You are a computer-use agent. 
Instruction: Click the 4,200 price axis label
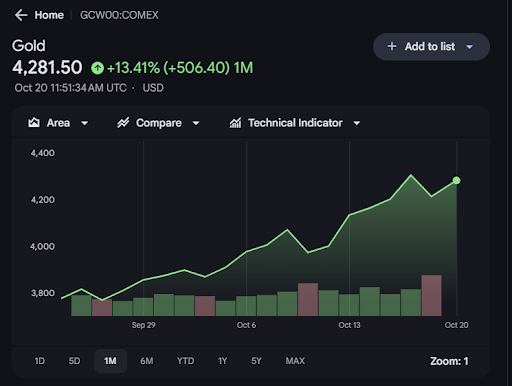tap(43, 200)
